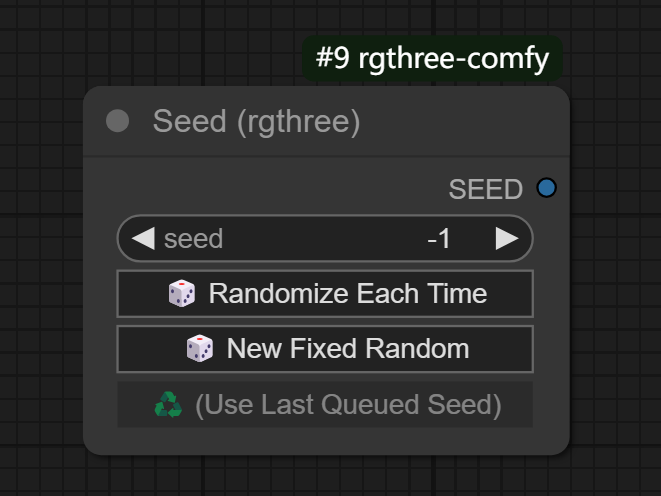
Task: Collapse the node using the gray dot
Action: (118, 122)
